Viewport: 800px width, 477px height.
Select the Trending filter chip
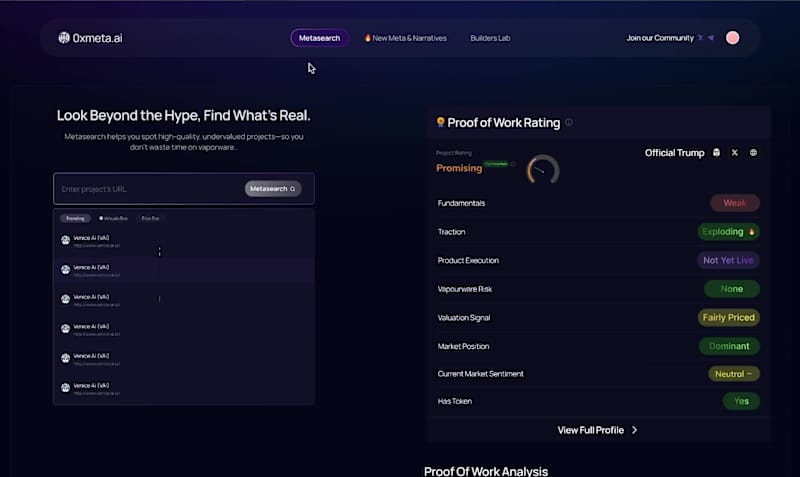click(75, 218)
